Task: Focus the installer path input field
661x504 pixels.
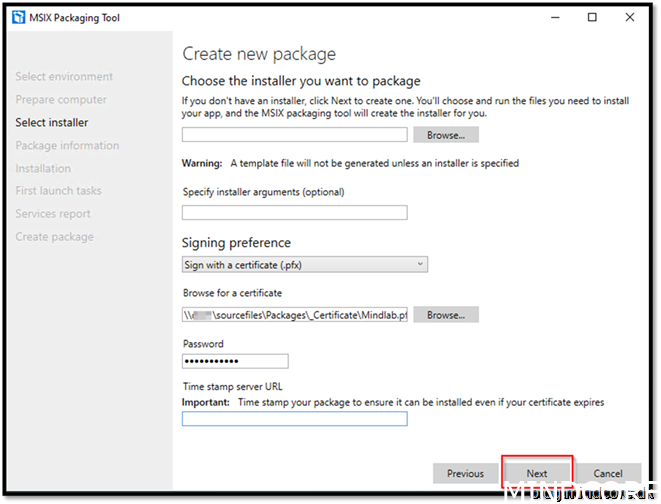Action: (295, 135)
